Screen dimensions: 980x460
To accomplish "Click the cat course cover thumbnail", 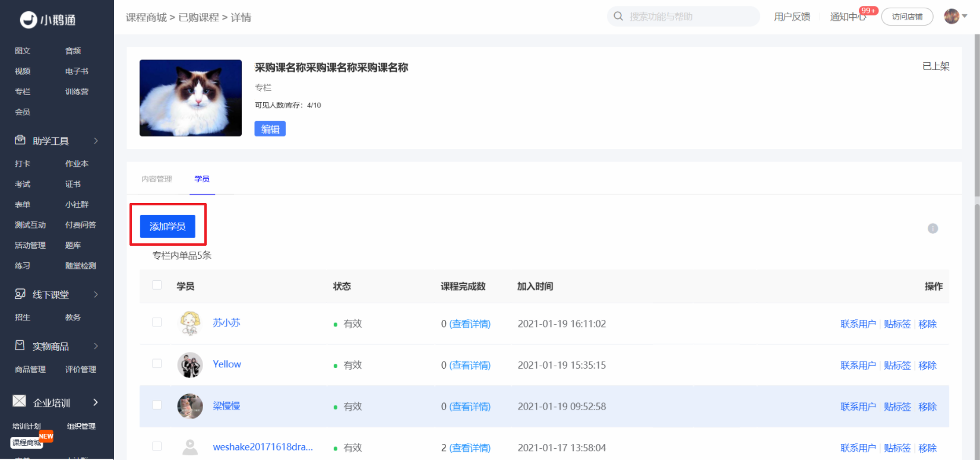I will tap(191, 98).
